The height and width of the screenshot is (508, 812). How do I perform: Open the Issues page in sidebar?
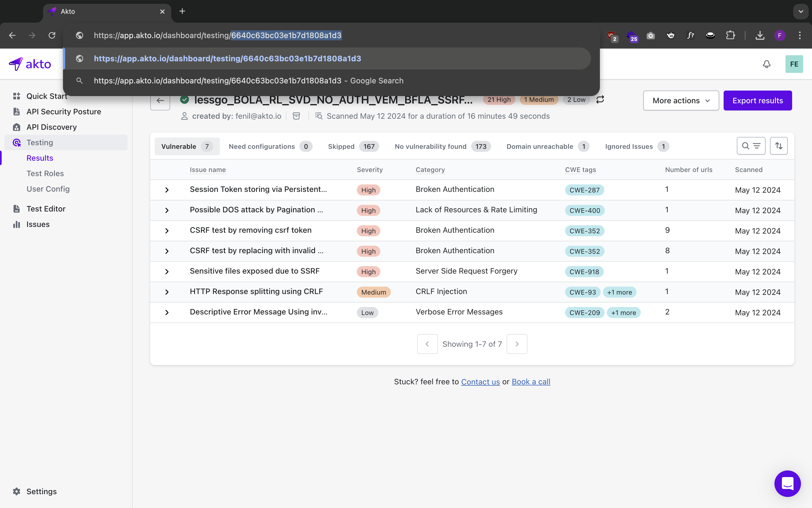coord(38,224)
